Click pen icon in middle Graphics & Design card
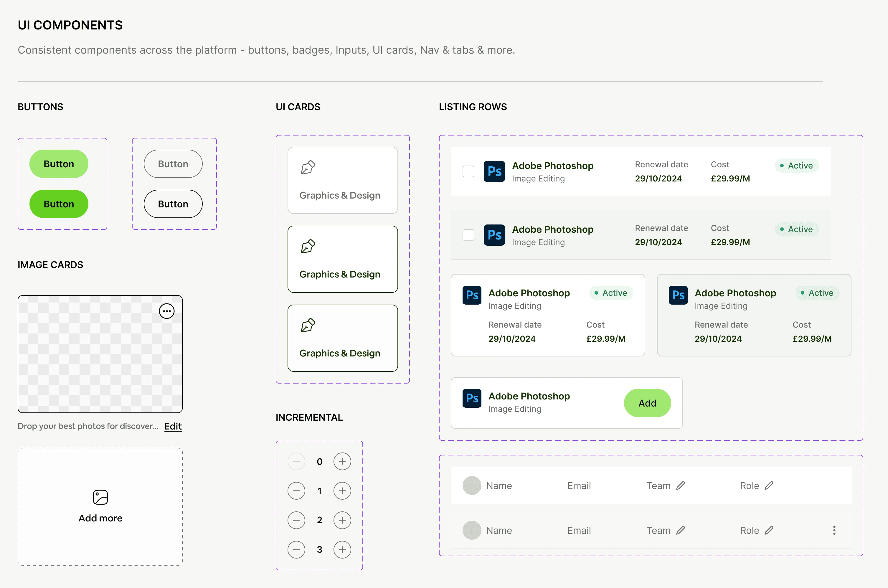 308,246
